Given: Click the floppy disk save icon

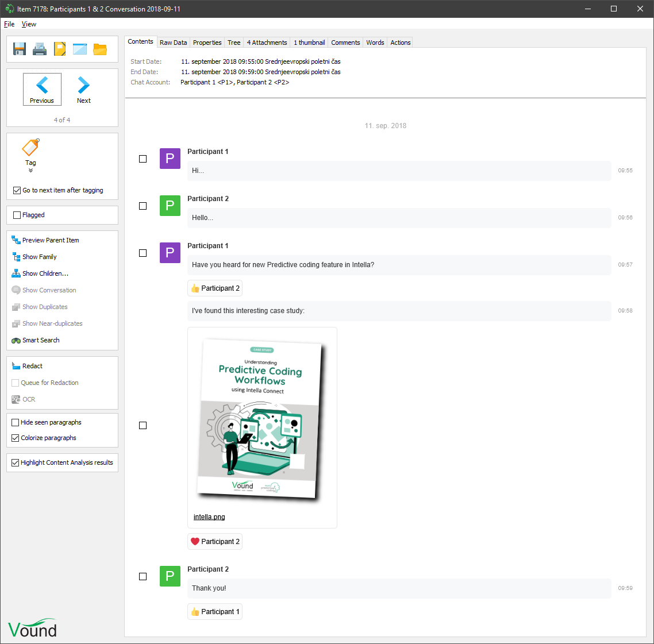Looking at the screenshot, I should pyautogui.click(x=20, y=49).
